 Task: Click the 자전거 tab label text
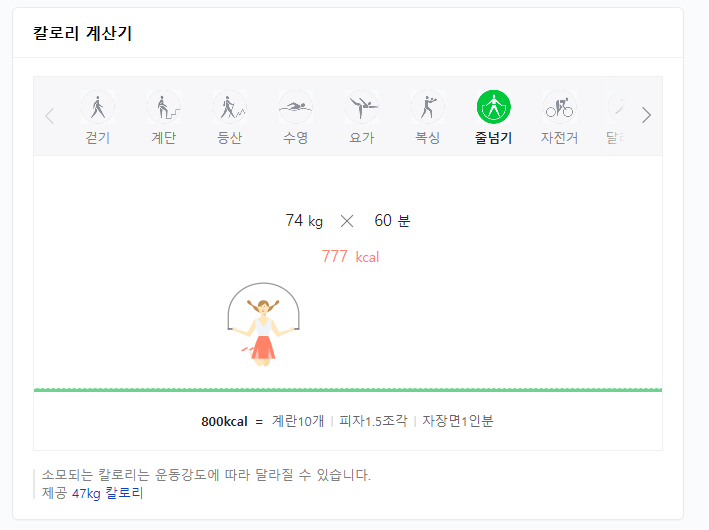[x=559, y=137]
